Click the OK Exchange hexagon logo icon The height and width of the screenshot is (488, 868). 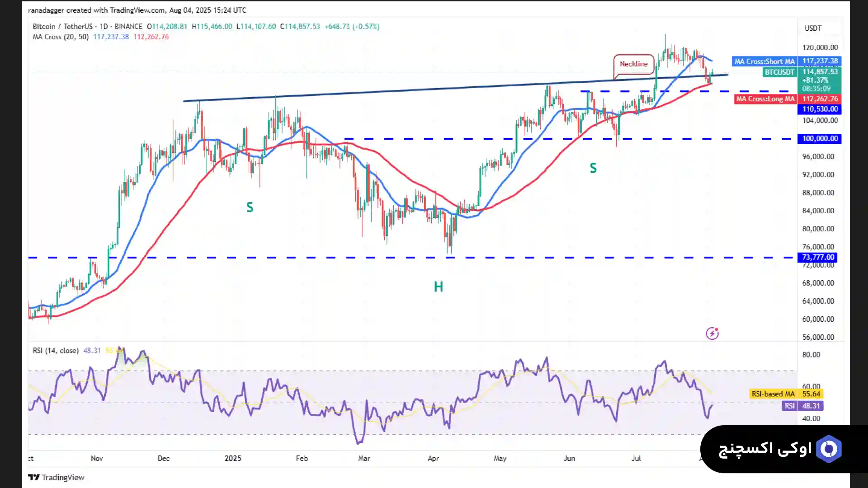point(829,449)
